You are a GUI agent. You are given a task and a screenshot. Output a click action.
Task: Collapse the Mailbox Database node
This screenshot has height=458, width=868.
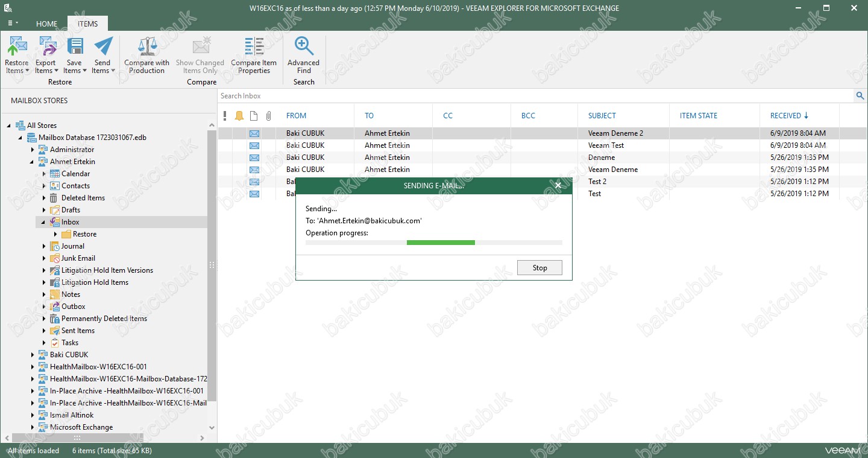pyautogui.click(x=21, y=138)
